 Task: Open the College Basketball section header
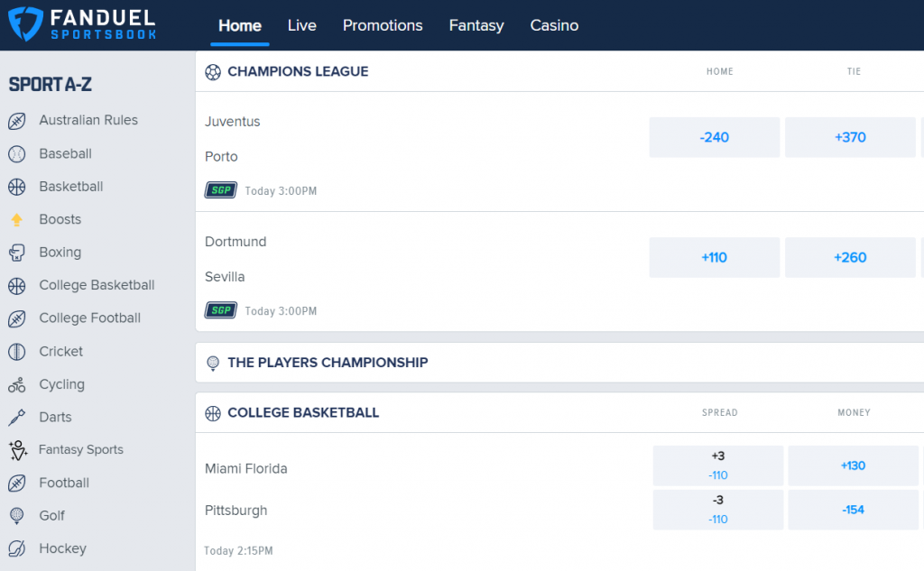point(303,412)
